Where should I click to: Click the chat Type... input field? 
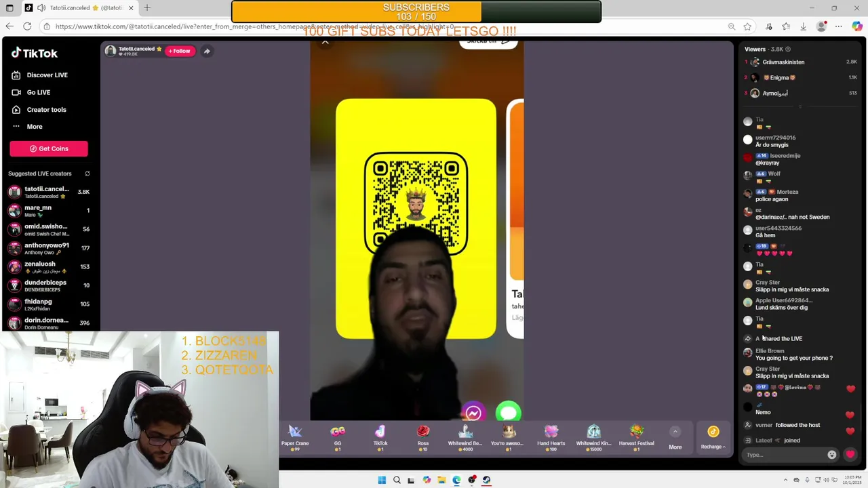[784, 455]
